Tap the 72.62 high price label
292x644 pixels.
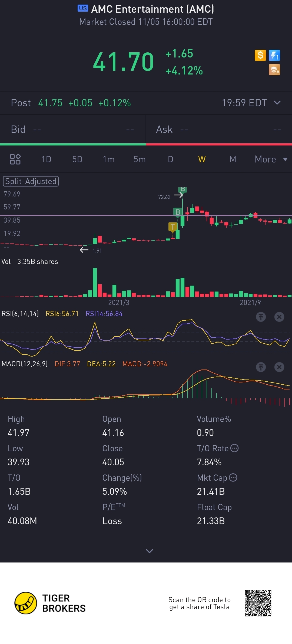[164, 197]
